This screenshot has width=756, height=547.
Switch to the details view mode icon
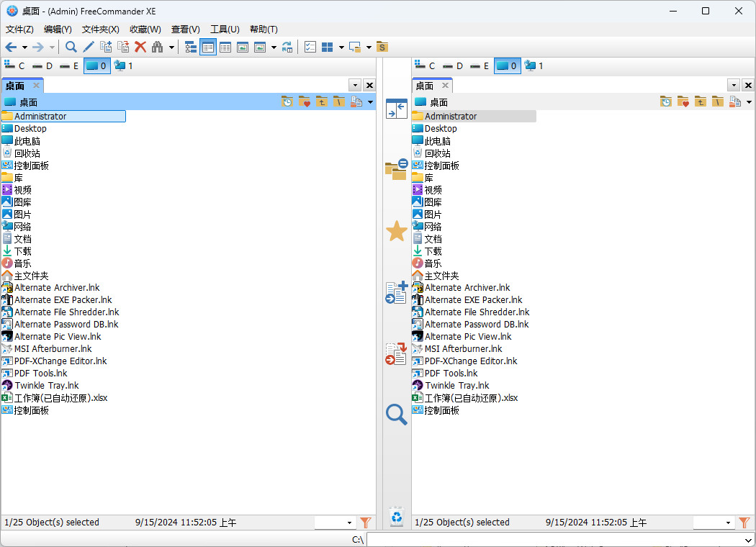click(225, 47)
